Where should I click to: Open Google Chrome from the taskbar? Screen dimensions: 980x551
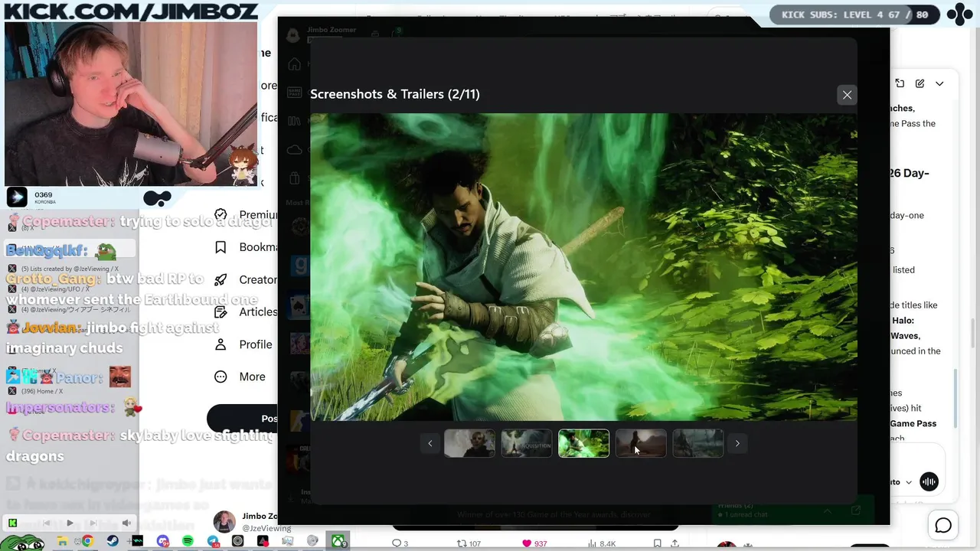87,541
